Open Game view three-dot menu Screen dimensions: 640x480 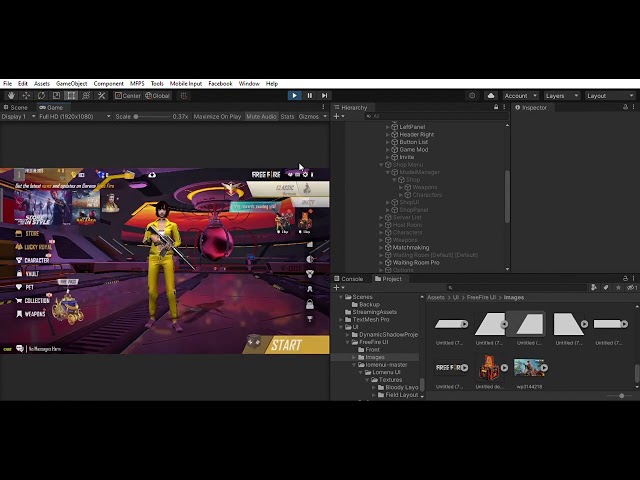[x=324, y=107]
